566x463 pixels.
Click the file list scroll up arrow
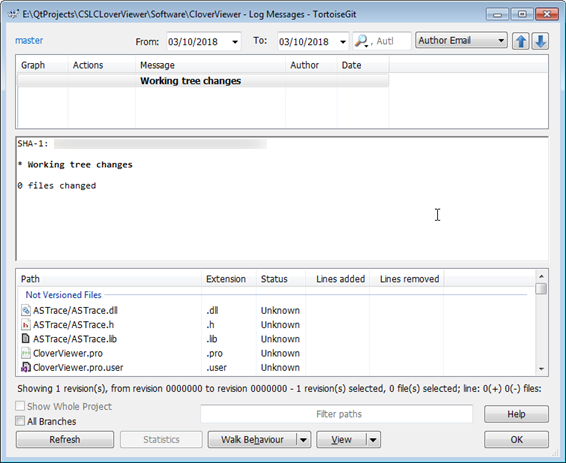tap(541, 276)
